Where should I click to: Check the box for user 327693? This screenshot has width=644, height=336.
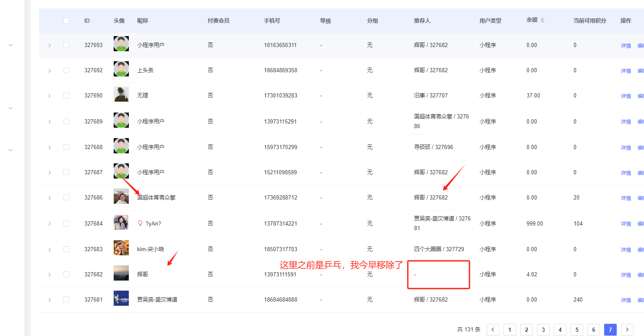pos(66,45)
